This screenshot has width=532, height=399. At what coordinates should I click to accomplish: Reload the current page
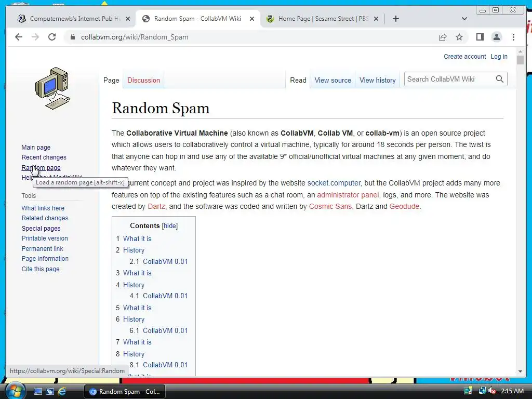[52, 37]
